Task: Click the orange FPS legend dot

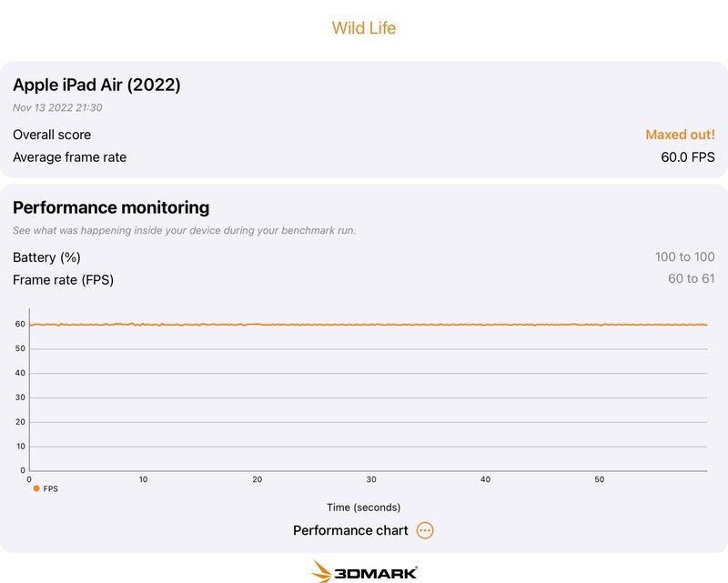Action: pyautogui.click(x=36, y=488)
